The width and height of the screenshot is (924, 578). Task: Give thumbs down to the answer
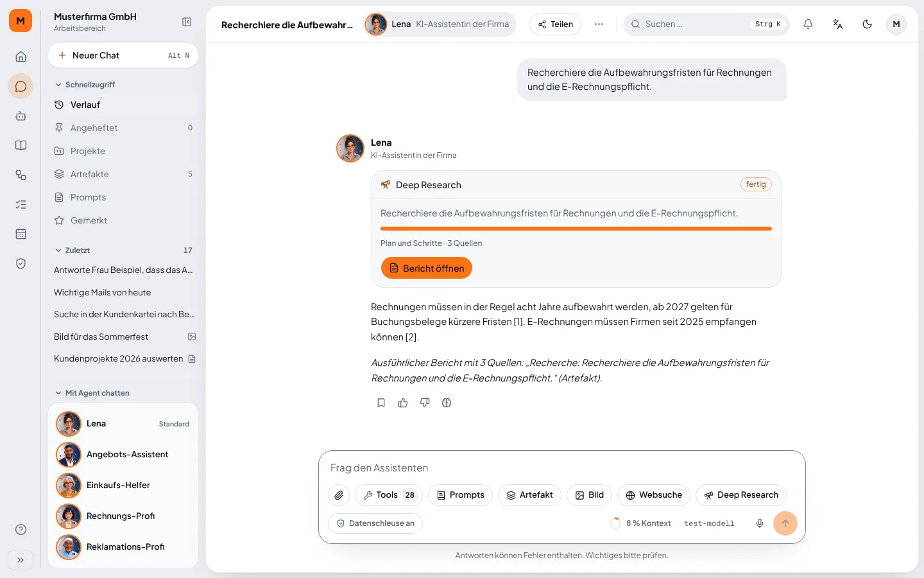(425, 403)
